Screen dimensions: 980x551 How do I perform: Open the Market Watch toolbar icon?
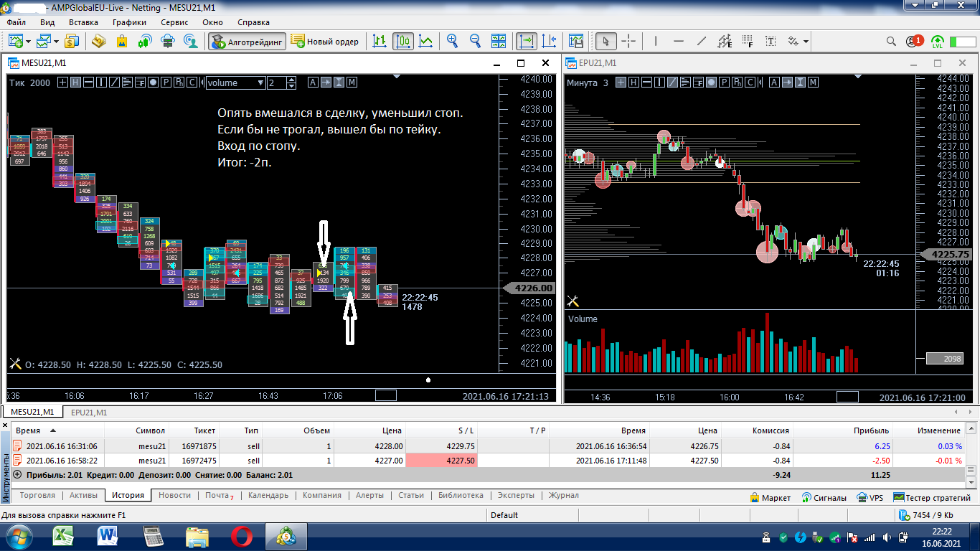click(x=44, y=41)
